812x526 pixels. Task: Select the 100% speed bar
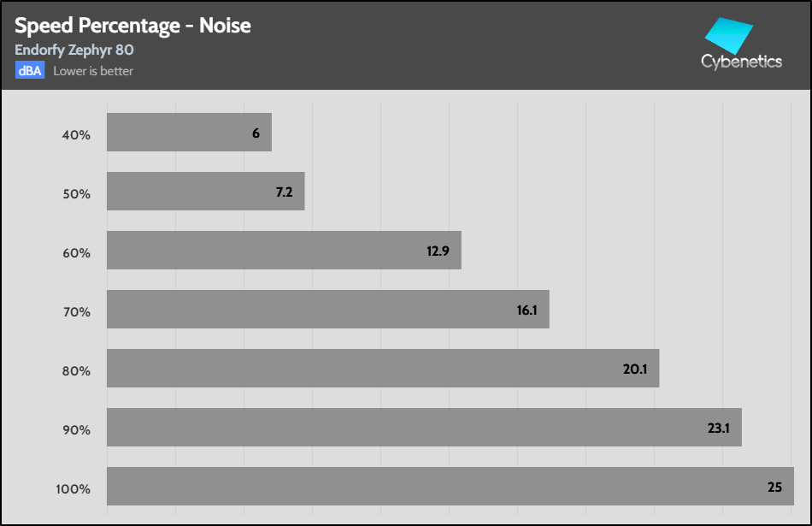coord(450,487)
